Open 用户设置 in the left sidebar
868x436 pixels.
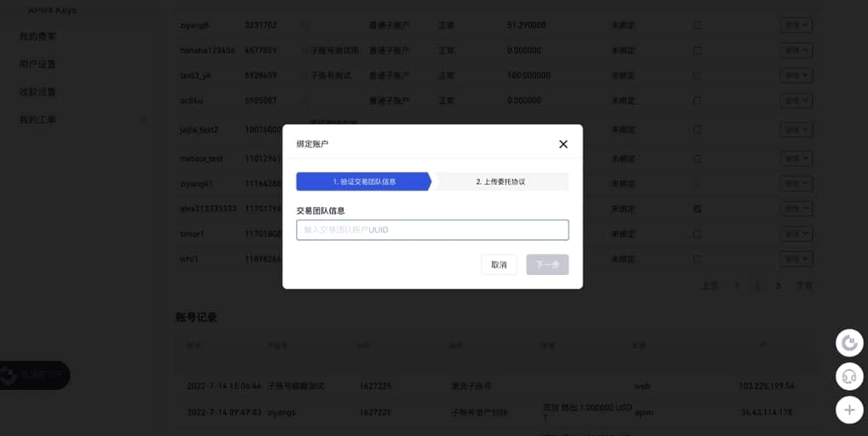coord(37,65)
